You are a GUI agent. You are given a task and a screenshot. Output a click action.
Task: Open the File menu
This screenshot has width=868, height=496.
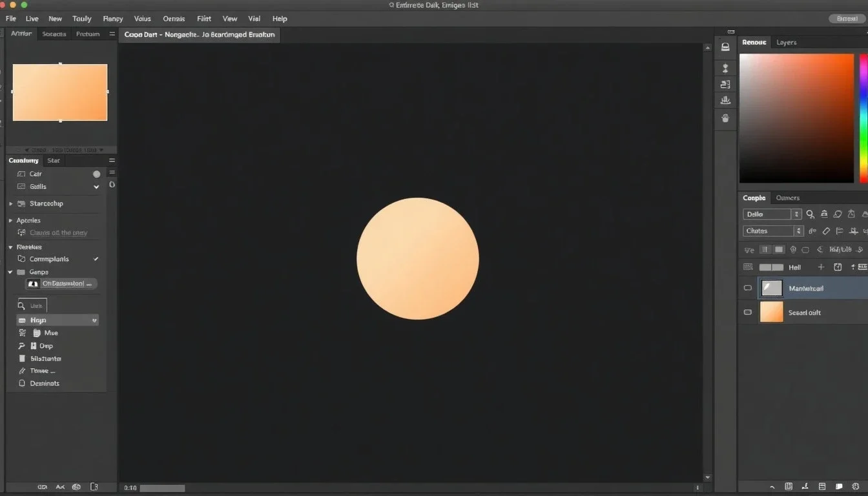tap(11, 19)
